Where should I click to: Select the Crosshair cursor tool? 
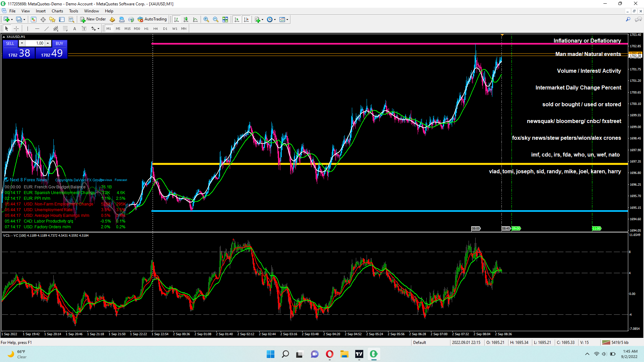pos(16,29)
